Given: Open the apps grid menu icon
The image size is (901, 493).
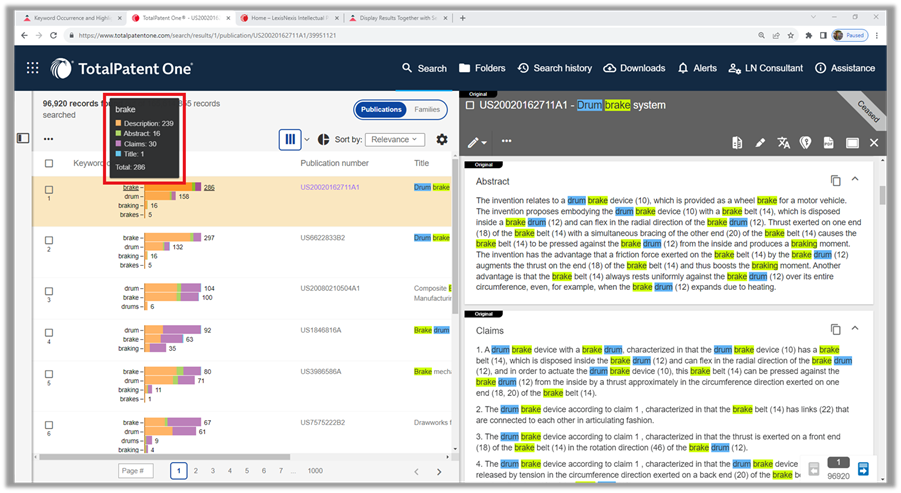Looking at the screenshot, I should tap(33, 68).
